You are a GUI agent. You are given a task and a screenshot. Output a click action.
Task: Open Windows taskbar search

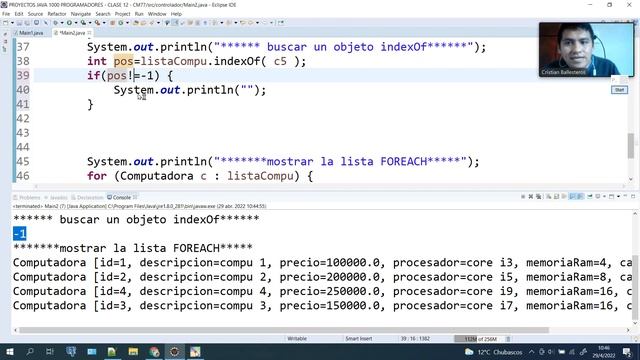click(x=30, y=351)
